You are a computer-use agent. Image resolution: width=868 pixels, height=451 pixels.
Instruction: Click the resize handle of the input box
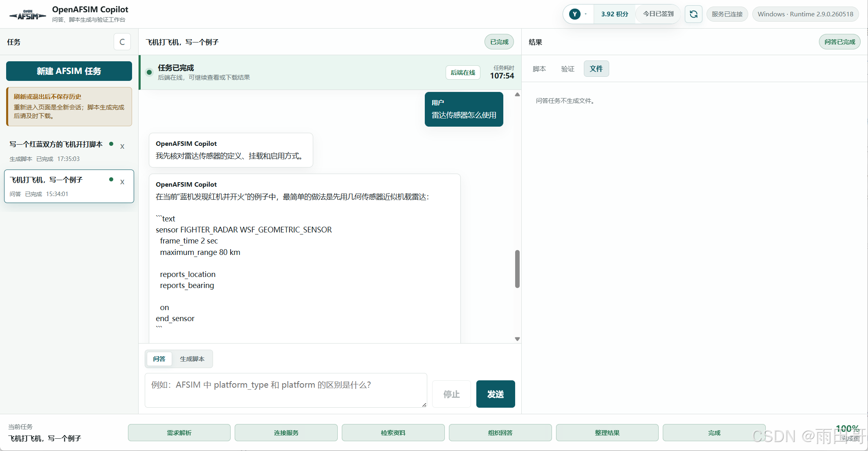pos(424,405)
